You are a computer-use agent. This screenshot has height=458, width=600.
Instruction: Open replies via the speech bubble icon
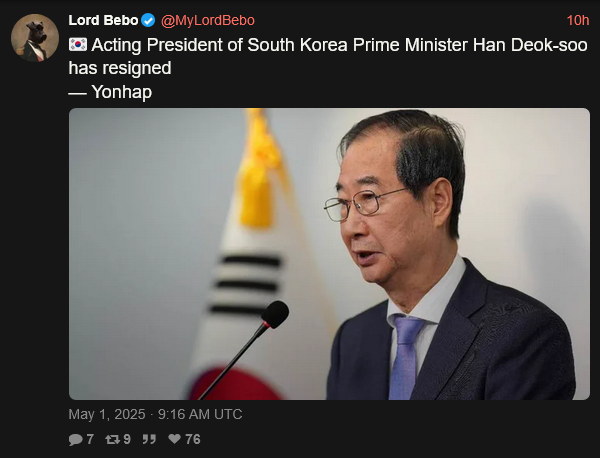75,439
